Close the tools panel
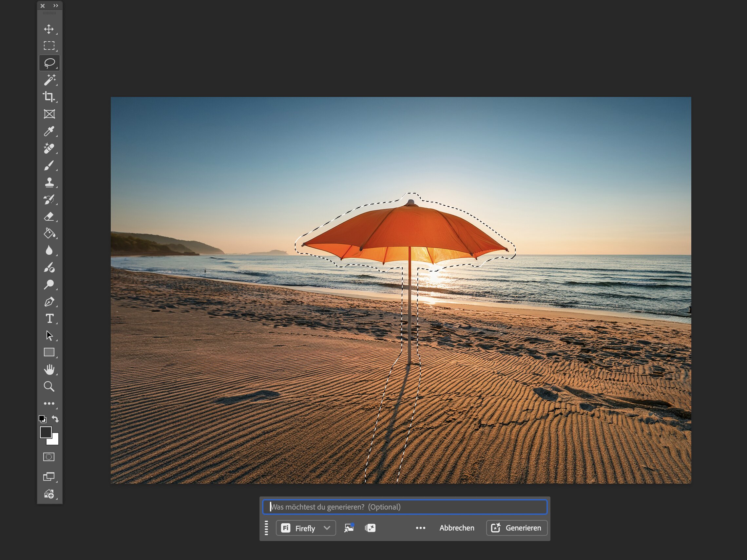The height and width of the screenshot is (560, 747). (43, 6)
